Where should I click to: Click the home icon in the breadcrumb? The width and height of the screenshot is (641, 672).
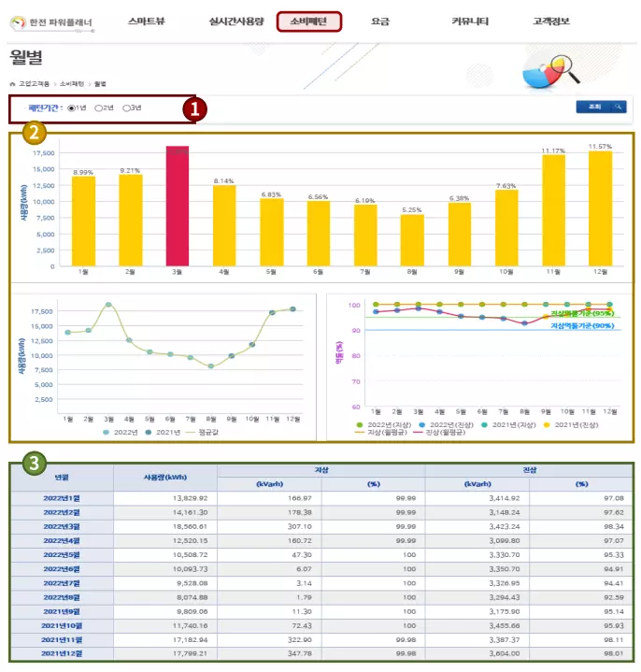(x=12, y=84)
